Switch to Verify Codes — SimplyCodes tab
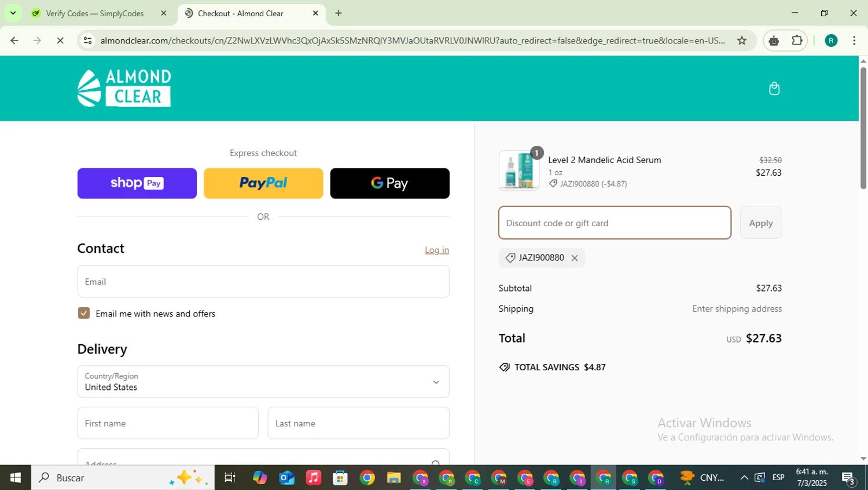Image resolution: width=868 pixels, height=490 pixels. click(95, 13)
